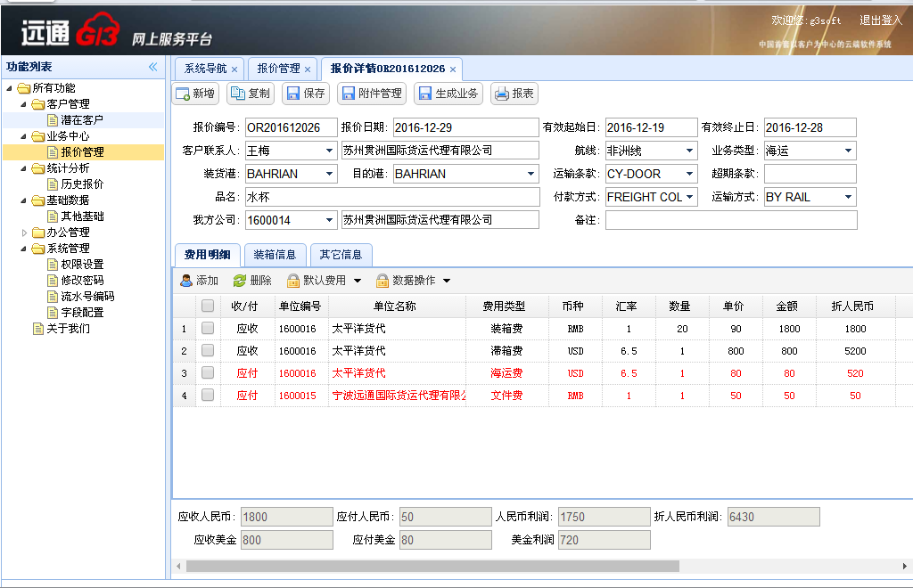
Task: Select the 费用明细 tab
Action: 207,255
